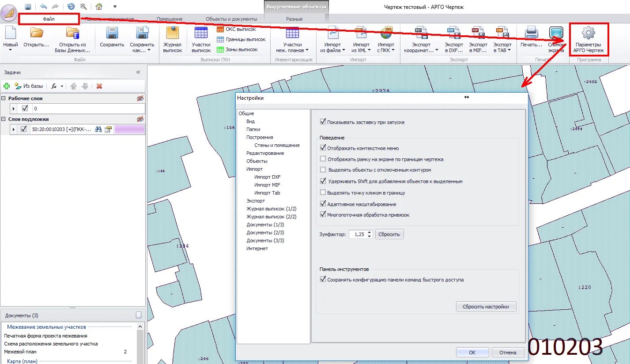Select Границы выписок
Image resolution: width=630 pixels, height=364 pixels.
(241, 39)
